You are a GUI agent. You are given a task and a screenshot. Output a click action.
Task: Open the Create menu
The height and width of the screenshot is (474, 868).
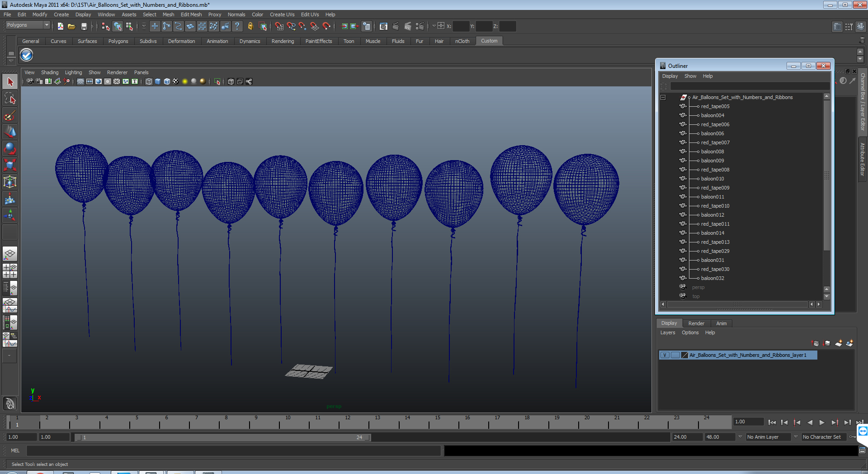pyautogui.click(x=61, y=14)
